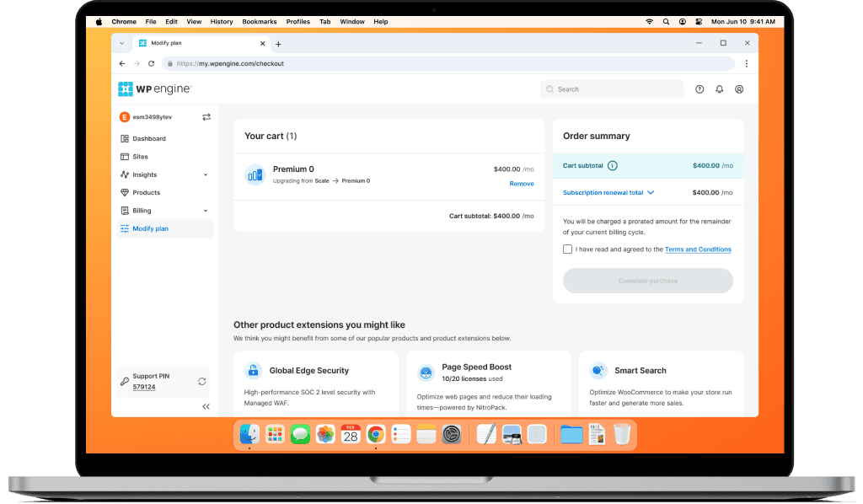Click the 'Order summary' heading

596,136
